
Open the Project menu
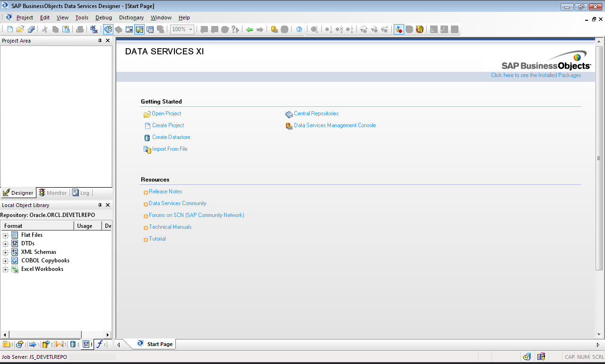click(x=25, y=17)
